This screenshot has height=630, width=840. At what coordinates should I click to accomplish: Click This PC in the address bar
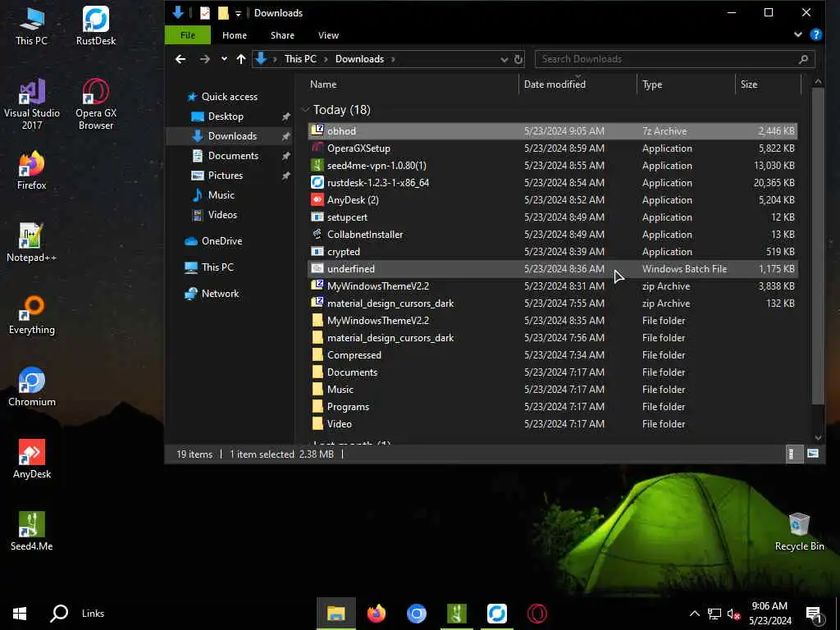point(300,59)
